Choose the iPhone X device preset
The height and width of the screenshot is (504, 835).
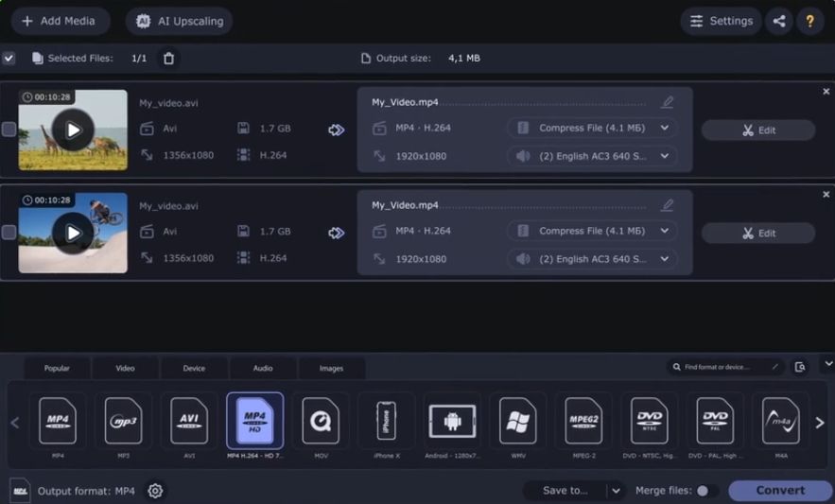tap(386, 421)
